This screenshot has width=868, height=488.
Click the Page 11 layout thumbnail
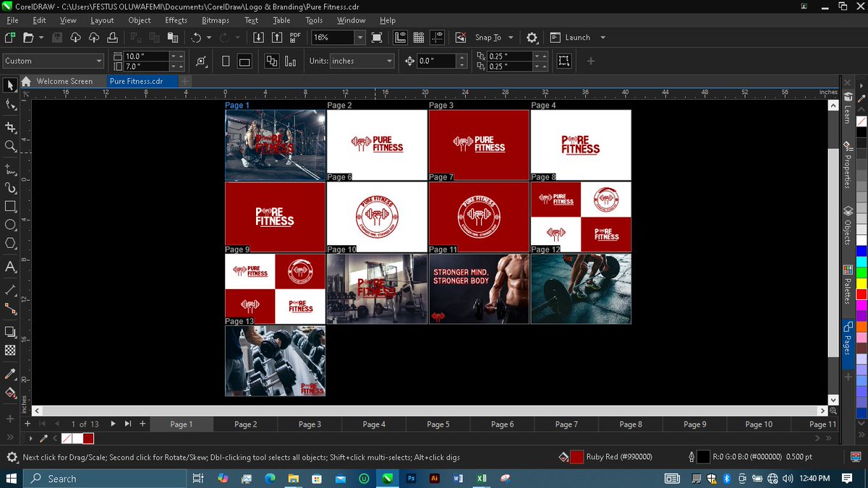coord(478,288)
